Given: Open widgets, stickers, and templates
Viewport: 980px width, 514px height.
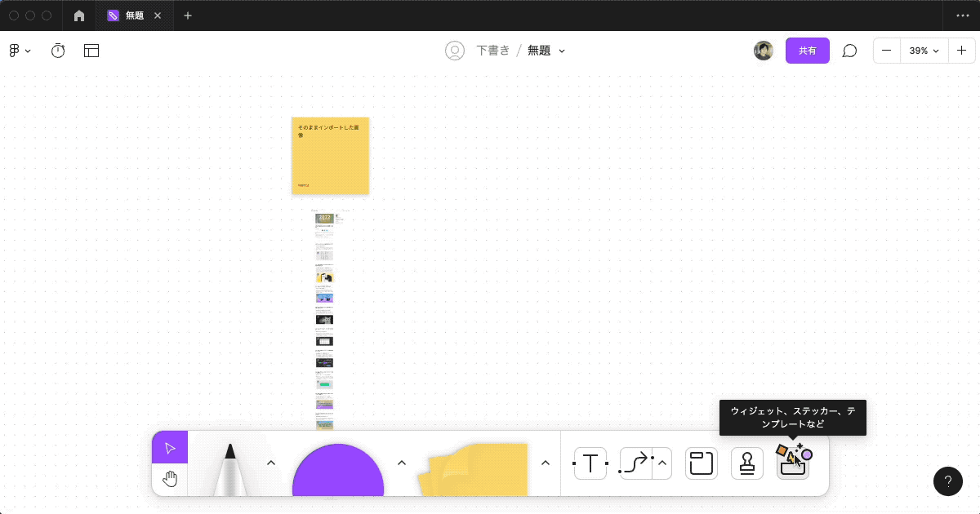Looking at the screenshot, I should coord(792,463).
